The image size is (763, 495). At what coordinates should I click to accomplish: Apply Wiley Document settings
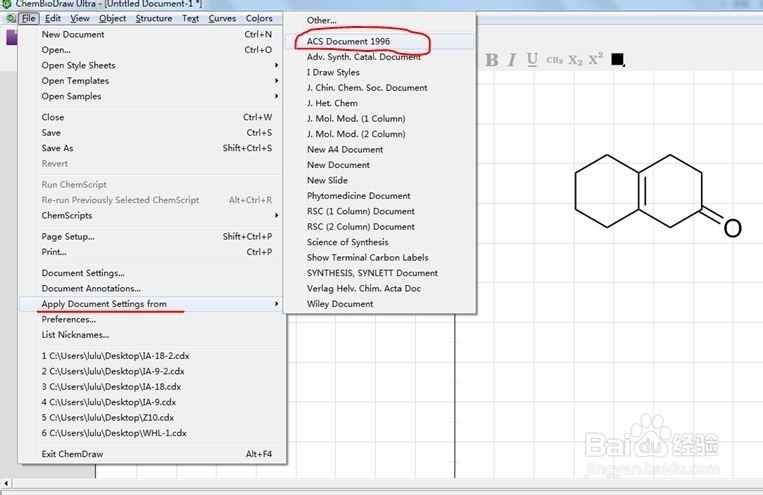point(380,304)
